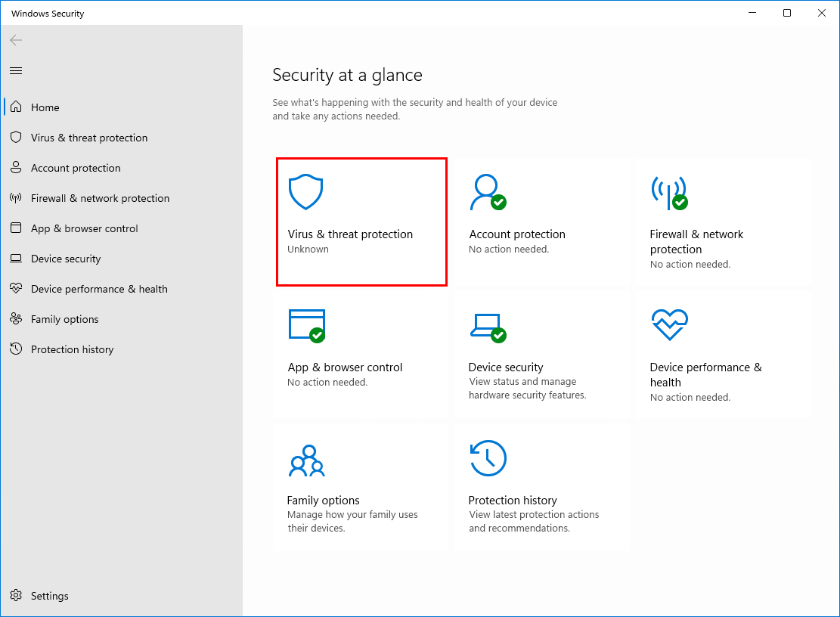Open the hamburger navigation menu
This screenshot has height=617, width=840.
(15, 70)
